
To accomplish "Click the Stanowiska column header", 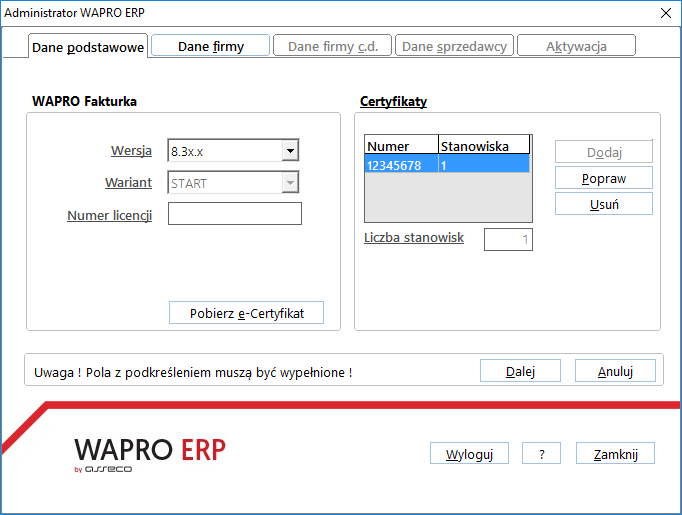I will click(484, 146).
